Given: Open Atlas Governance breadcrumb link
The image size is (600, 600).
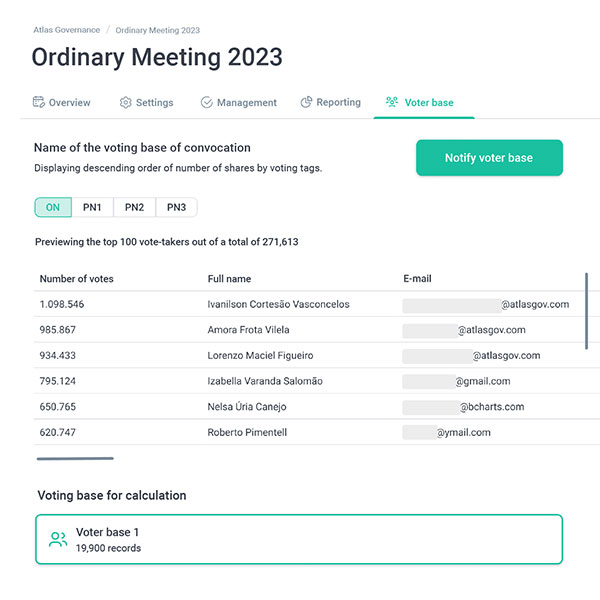Looking at the screenshot, I should (x=67, y=30).
